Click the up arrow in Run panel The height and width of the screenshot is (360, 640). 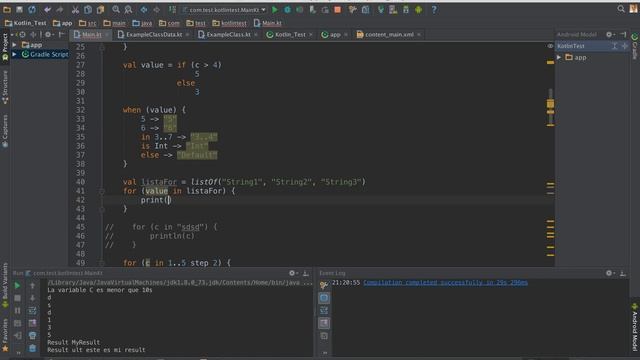[32, 286]
